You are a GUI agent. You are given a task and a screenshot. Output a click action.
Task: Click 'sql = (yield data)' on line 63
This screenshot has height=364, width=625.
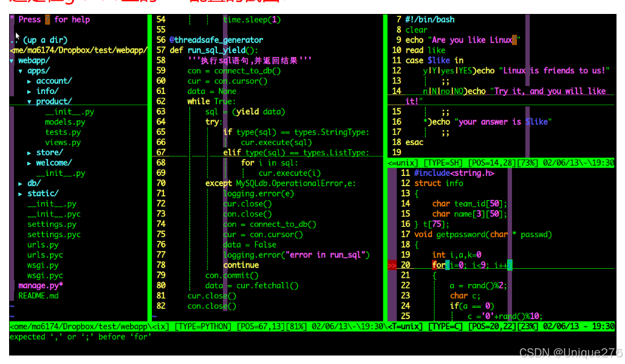[245, 112]
